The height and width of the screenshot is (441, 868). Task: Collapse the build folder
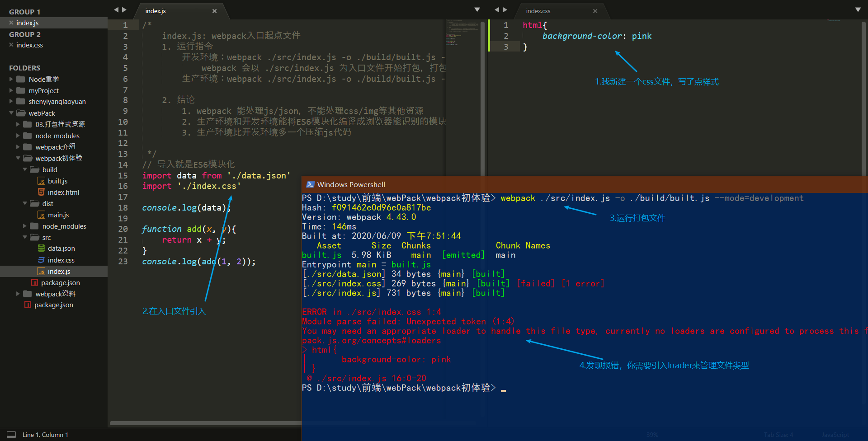pyautogui.click(x=25, y=169)
